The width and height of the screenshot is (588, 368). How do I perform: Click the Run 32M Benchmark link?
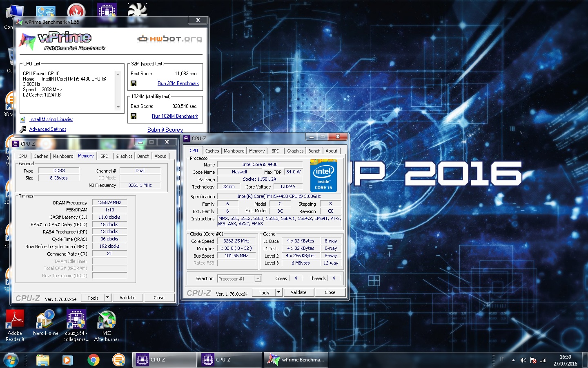pos(178,83)
